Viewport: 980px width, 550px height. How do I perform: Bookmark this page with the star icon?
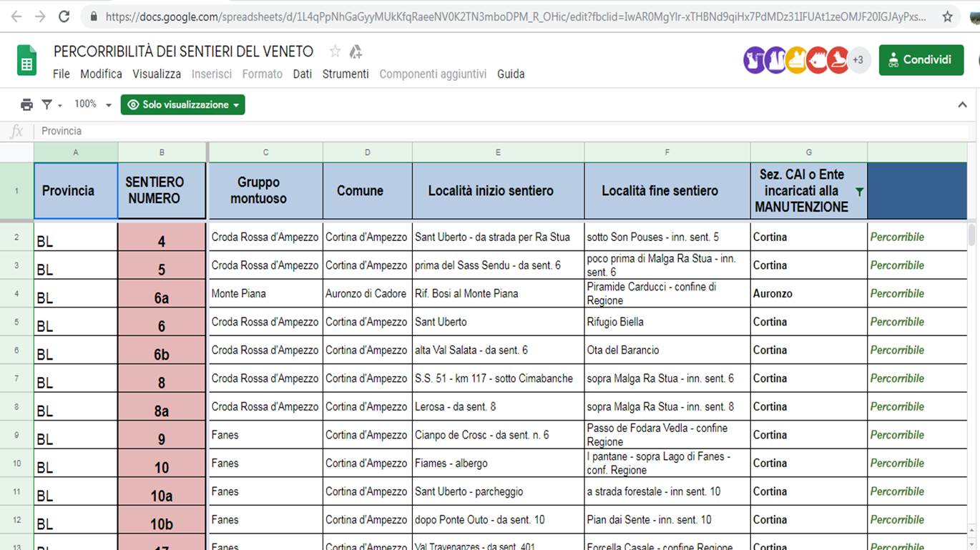(947, 16)
